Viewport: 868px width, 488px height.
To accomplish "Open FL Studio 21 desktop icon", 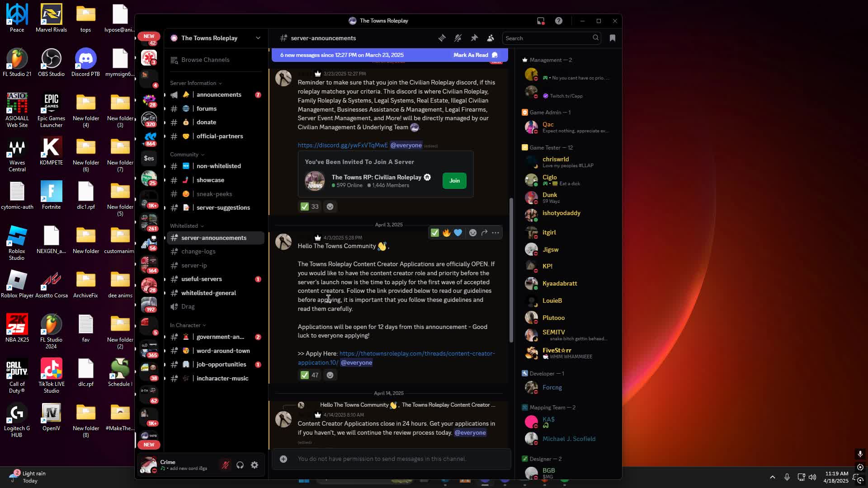I will 17,63.
